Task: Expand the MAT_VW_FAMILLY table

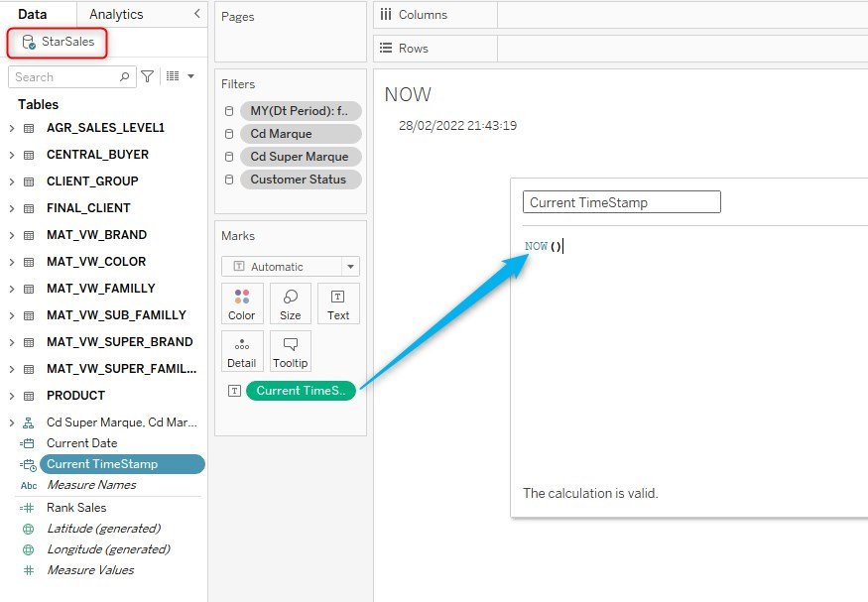Action: coord(12,289)
